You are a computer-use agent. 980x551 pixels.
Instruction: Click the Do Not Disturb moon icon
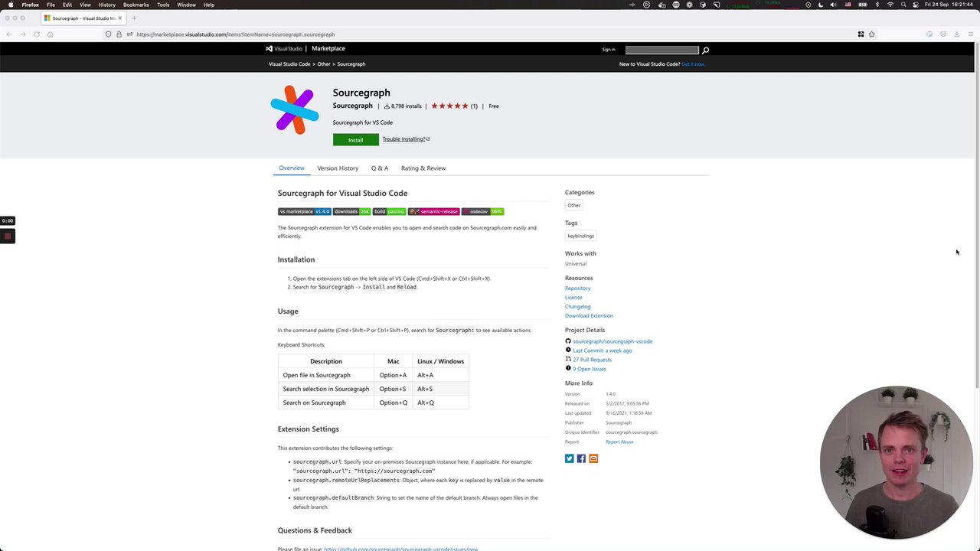[821, 5]
